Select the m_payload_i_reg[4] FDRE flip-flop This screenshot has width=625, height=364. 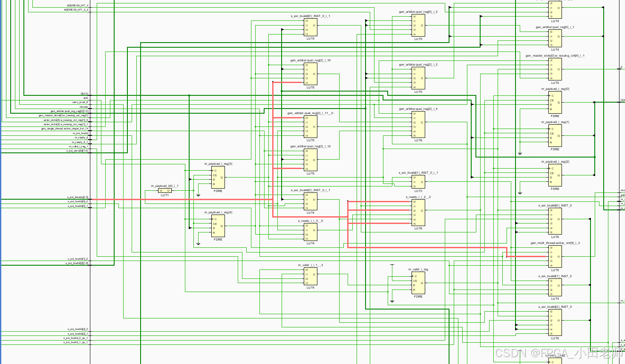coord(218,226)
